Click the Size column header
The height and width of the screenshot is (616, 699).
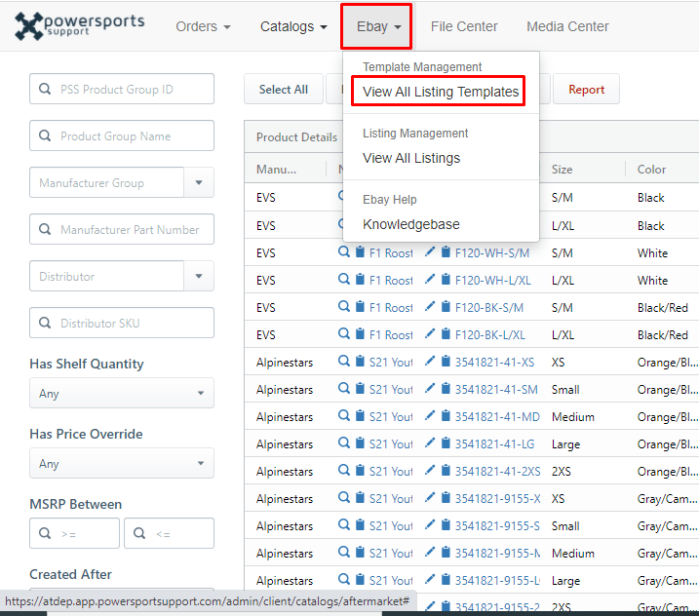(562, 170)
